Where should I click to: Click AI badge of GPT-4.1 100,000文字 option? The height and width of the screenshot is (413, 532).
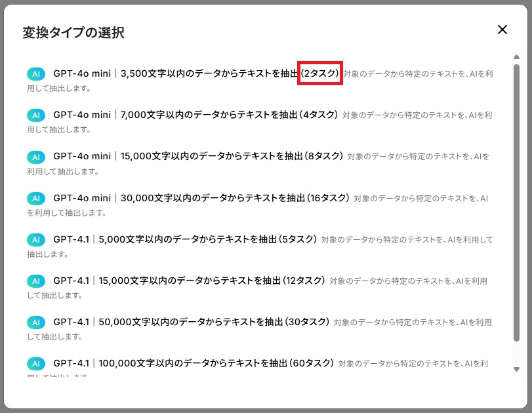(36, 364)
